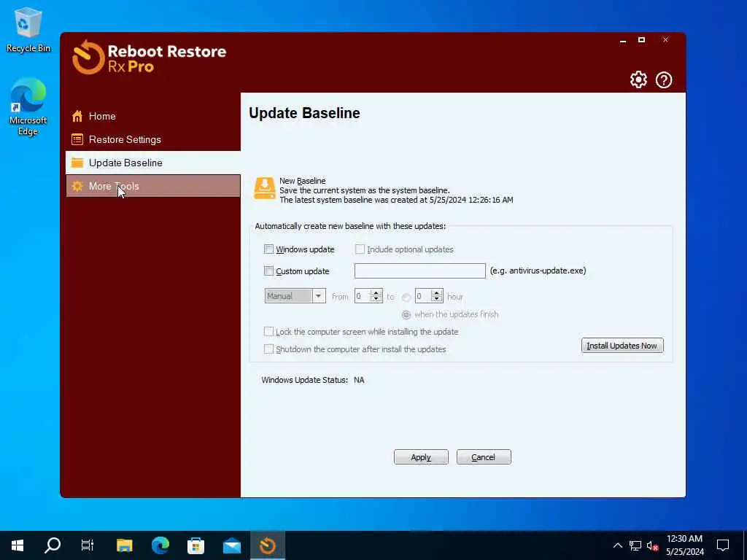Check Lock the computer screen option
This screenshot has width=747, height=560.
coord(268,332)
